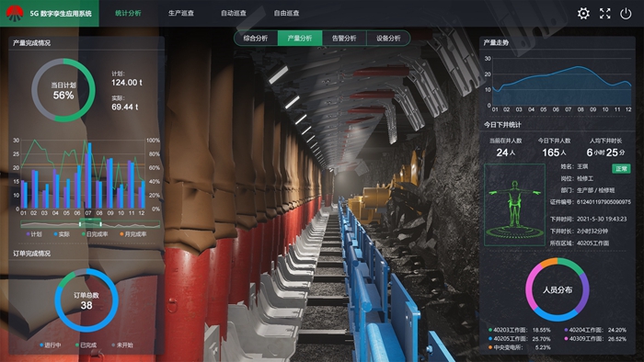The image size is (644, 362).
Task: Toggle the 计划 legend series
Action: 34,234
